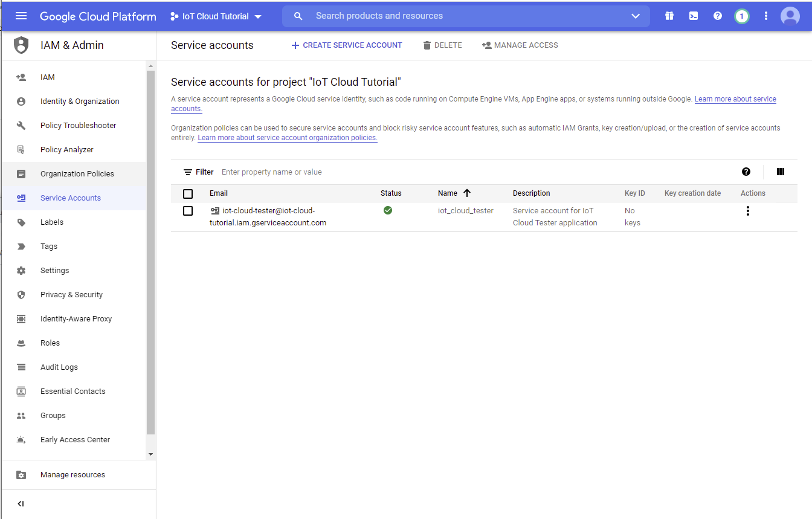
Task: Collapse the sidebar with the chevron button
Action: coord(21,504)
